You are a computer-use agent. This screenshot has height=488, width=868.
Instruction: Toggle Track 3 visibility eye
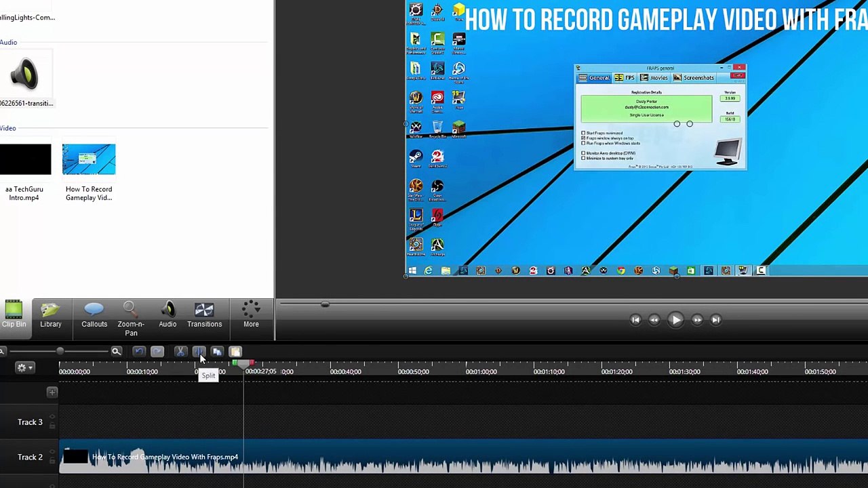52,418
